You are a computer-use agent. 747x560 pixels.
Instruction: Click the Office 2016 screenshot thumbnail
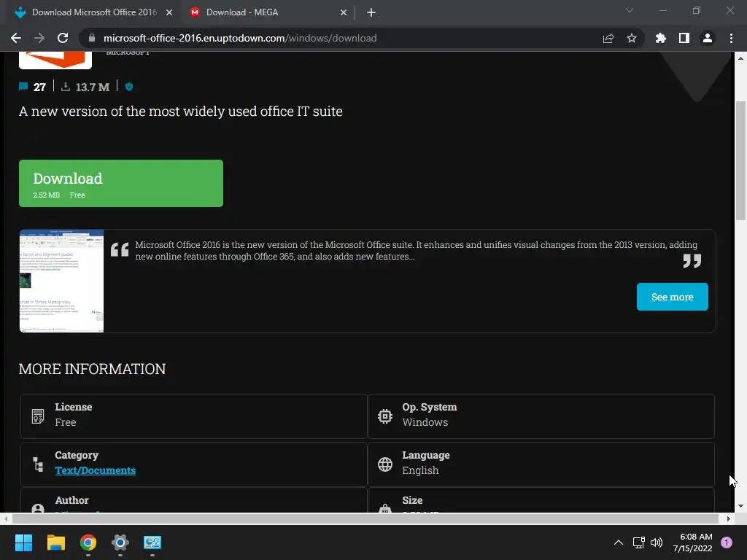click(61, 281)
